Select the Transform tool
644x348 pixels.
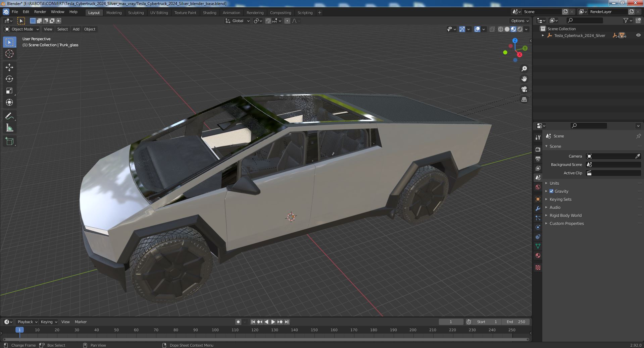9,102
